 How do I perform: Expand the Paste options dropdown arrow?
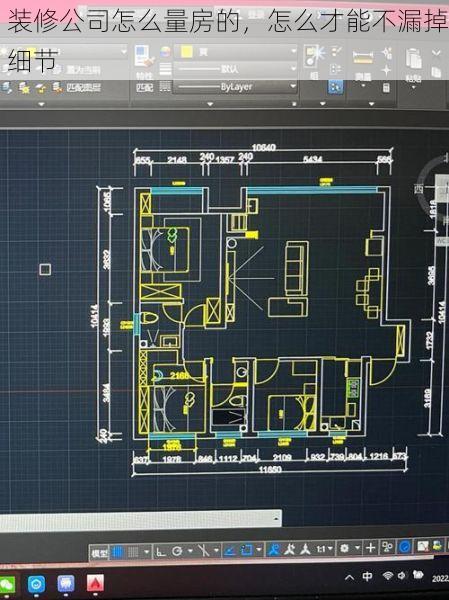pos(413,88)
